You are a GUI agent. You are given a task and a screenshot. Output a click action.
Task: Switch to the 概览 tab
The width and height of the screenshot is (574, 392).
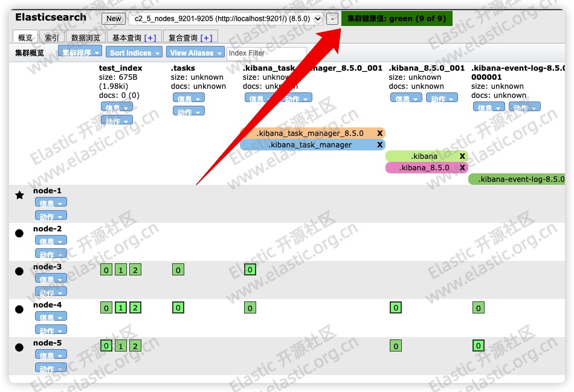pos(25,37)
